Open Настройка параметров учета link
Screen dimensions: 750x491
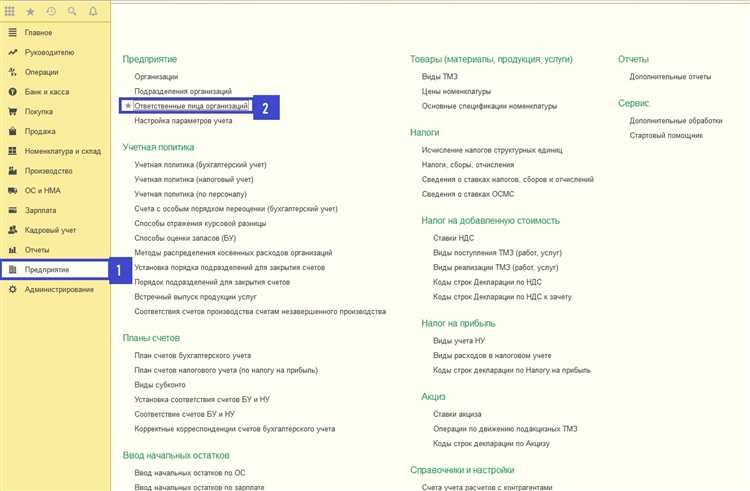coord(183,120)
